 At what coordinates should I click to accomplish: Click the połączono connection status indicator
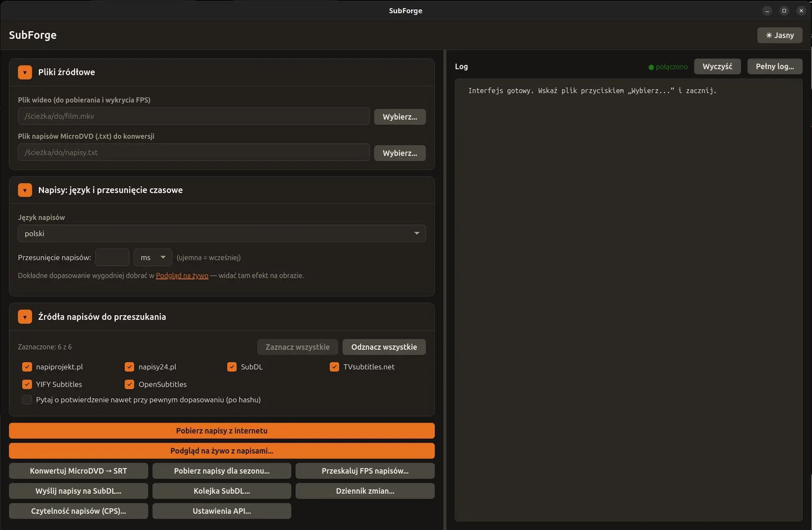(x=668, y=67)
